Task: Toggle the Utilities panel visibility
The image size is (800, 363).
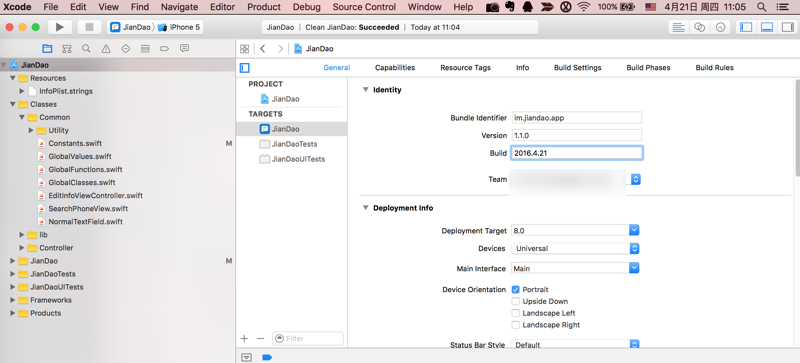Action: pos(787,28)
